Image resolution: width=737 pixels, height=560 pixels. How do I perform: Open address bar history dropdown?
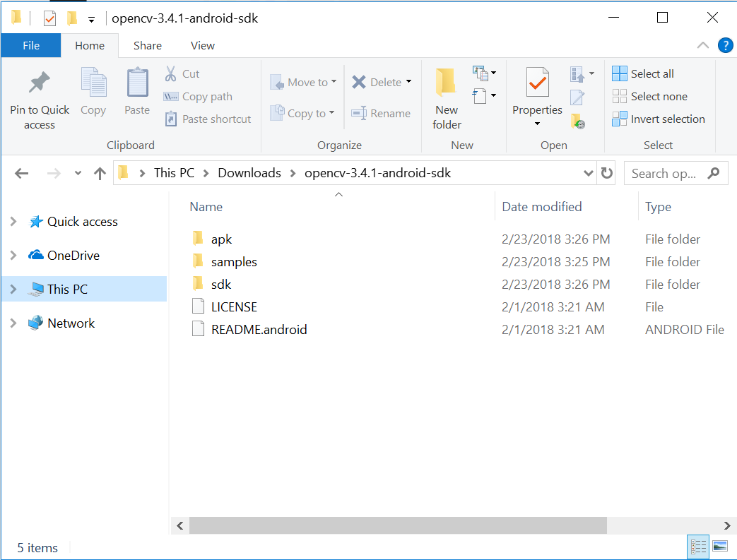pos(588,173)
